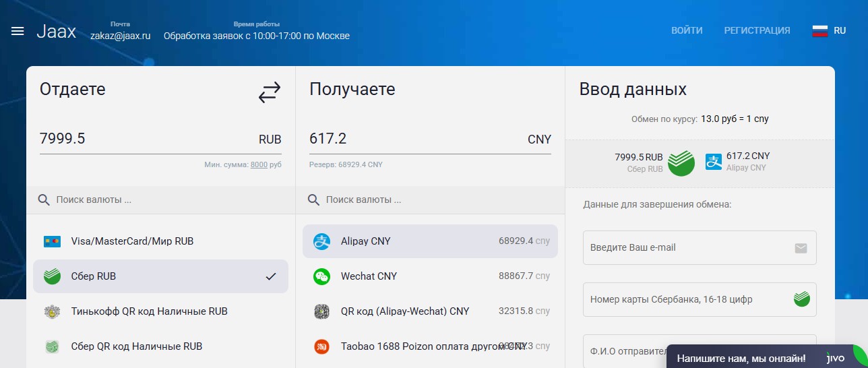Viewport: 868px width, 368px height.
Task: Click the Ф.И.О отправителя field
Action: point(624,351)
